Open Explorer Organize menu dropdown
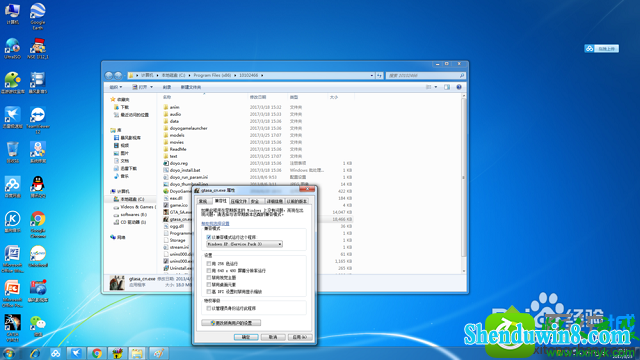This screenshot has width=640, height=360. point(116,87)
